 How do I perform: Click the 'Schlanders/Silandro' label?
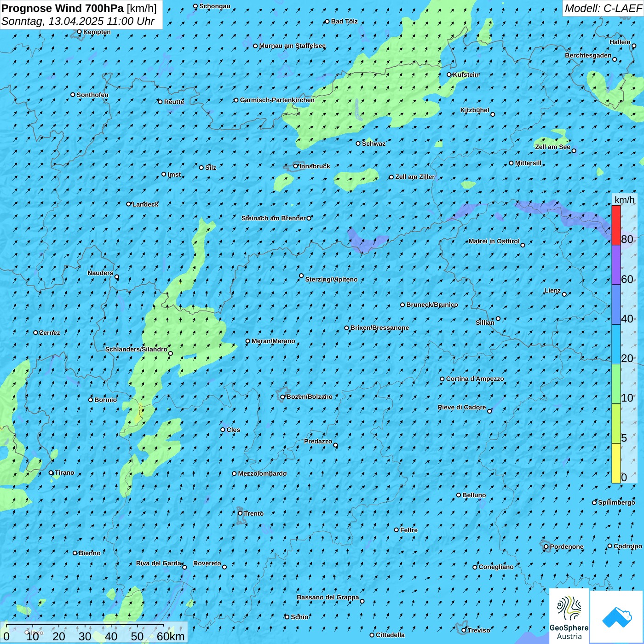(136, 349)
